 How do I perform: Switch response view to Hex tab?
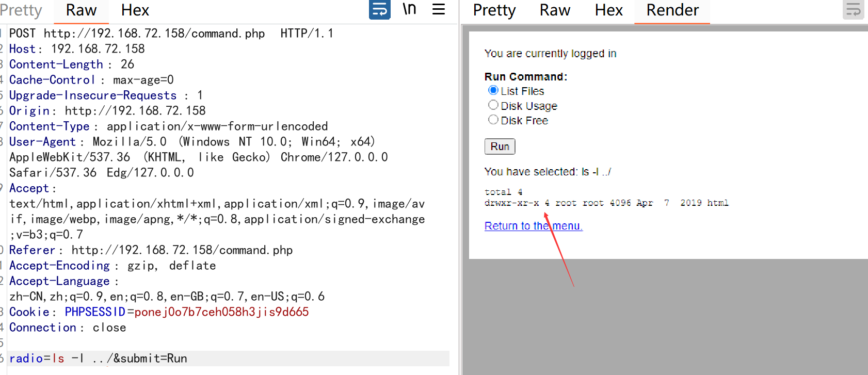(609, 10)
